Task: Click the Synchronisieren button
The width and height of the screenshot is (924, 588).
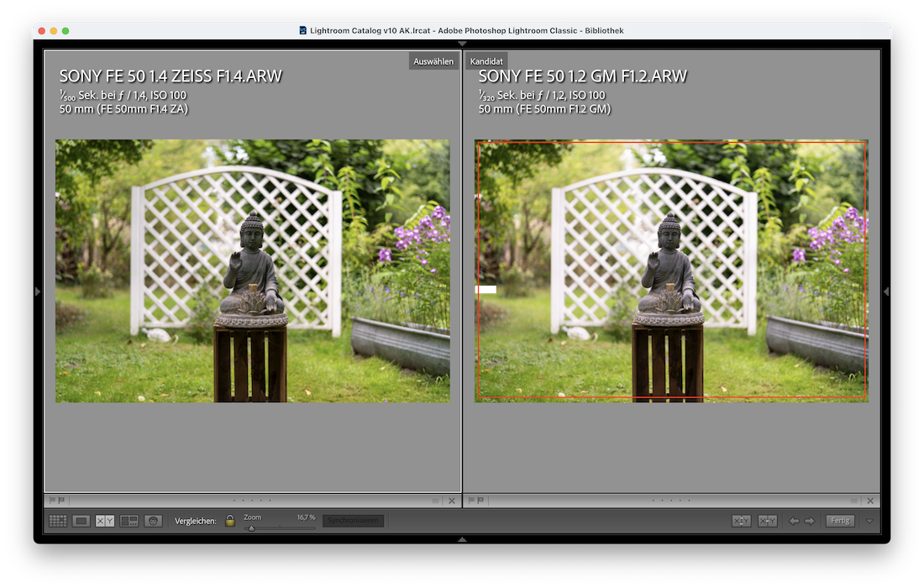Action: click(x=353, y=520)
